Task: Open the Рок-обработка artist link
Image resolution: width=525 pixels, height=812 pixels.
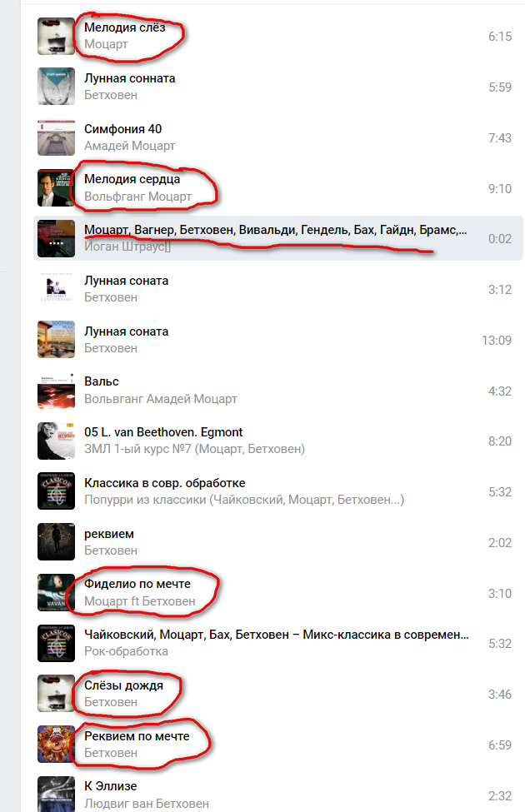Action: [x=126, y=651]
